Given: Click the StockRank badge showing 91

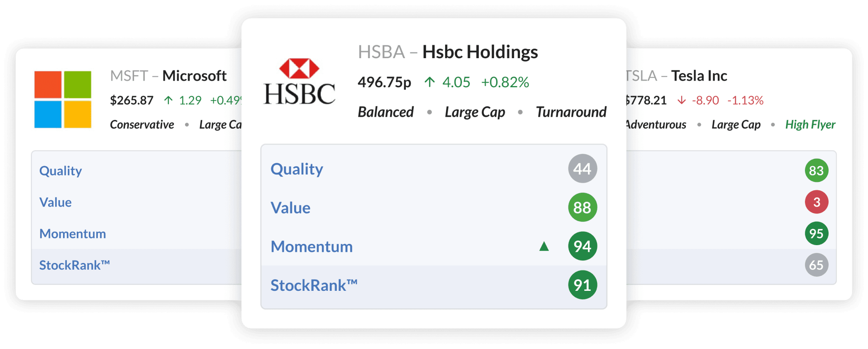Looking at the screenshot, I should click(583, 285).
